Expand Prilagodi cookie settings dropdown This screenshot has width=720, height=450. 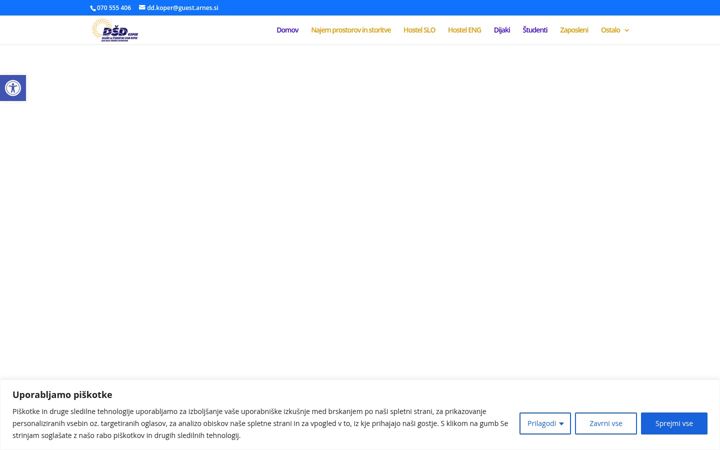point(545,423)
